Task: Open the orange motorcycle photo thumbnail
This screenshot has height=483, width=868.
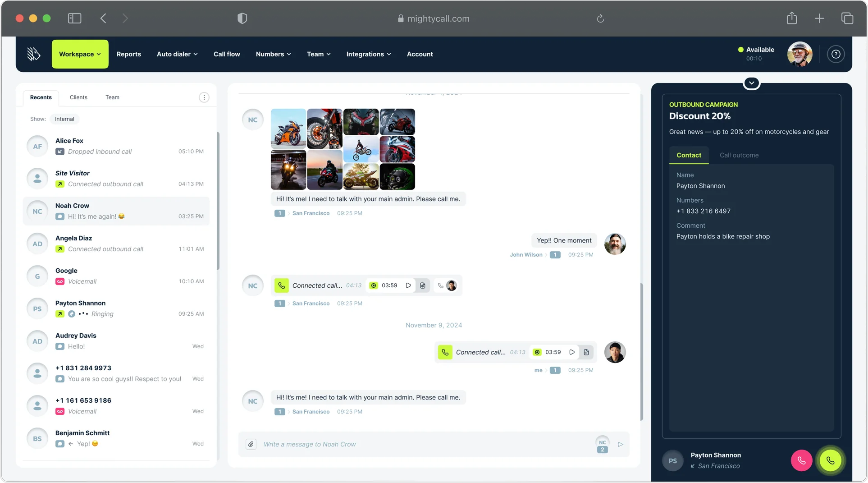Action: tap(288, 129)
